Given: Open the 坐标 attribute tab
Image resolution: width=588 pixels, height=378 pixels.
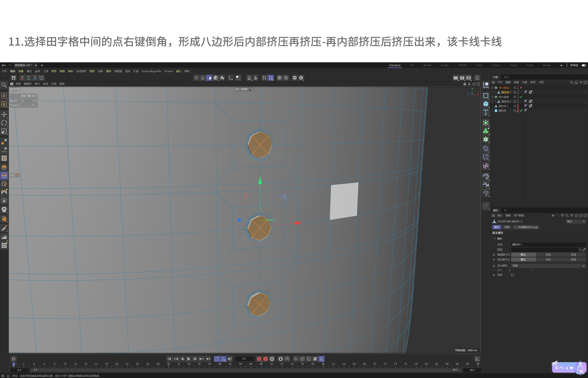Looking at the screenshot, I should click(507, 227).
